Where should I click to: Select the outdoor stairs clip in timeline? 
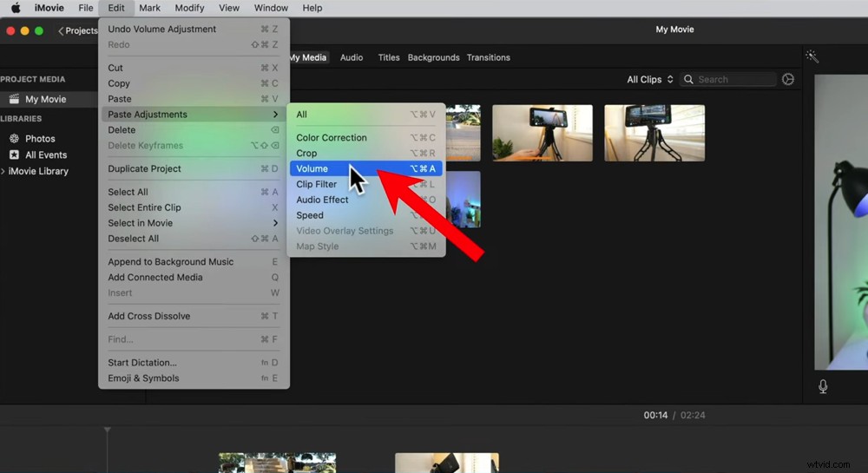[277, 463]
